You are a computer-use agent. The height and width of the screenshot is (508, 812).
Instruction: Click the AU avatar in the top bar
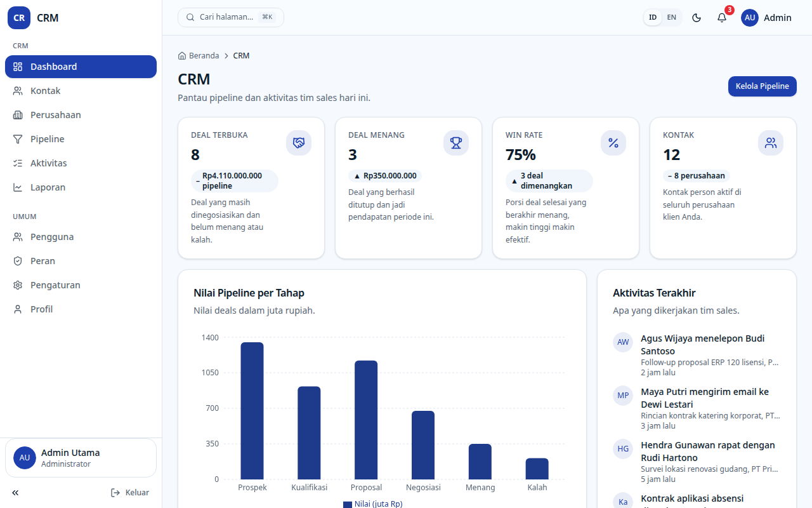750,18
